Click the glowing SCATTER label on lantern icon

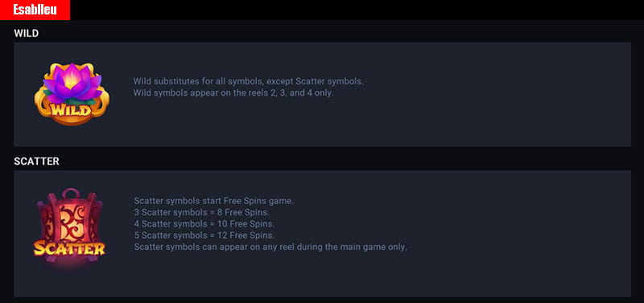pyautogui.click(x=69, y=248)
